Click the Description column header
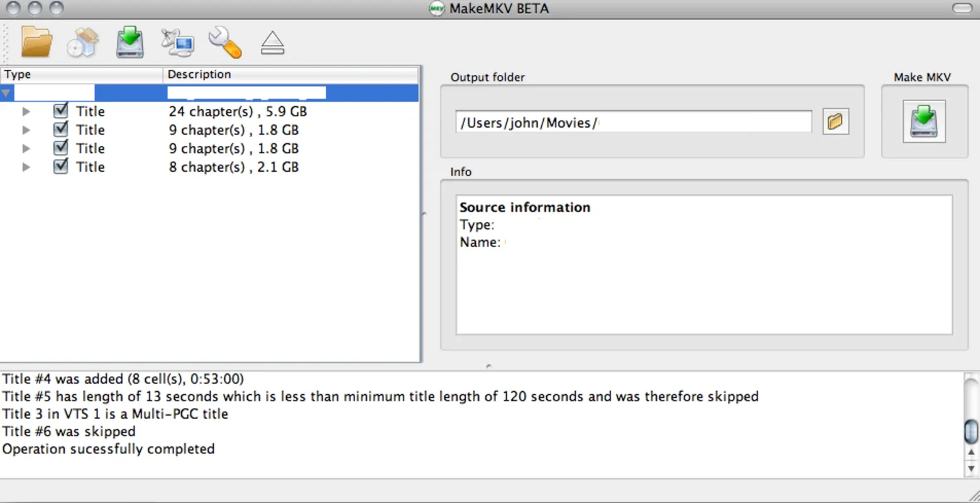The image size is (980, 503). tap(290, 74)
